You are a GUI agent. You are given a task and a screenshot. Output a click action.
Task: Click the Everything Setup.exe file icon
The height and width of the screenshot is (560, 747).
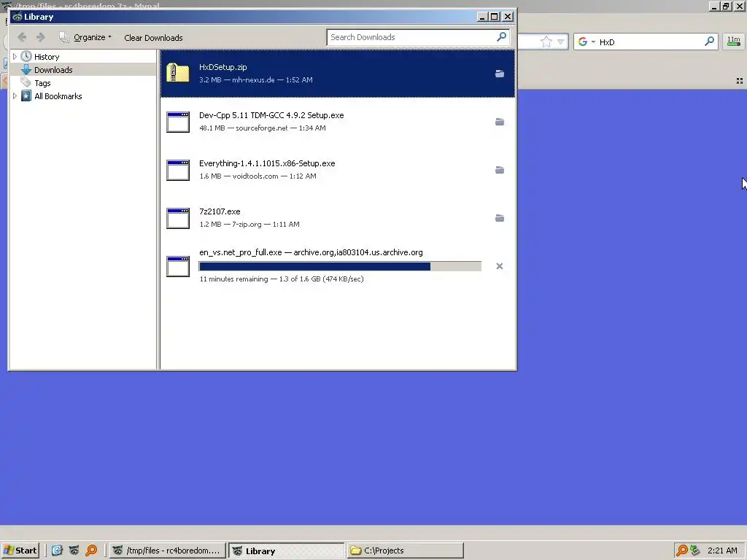pyautogui.click(x=178, y=169)
